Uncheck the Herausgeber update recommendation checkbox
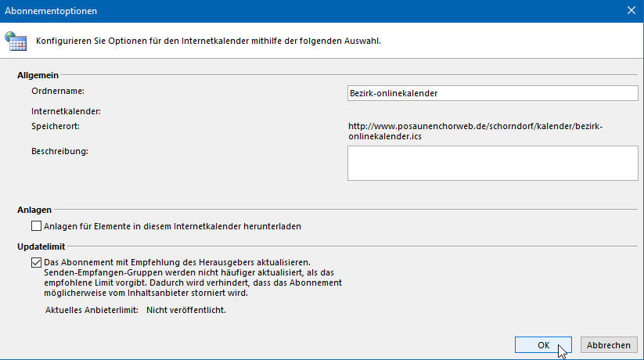The width and height of the screenshot is (644, 360). coord(36,262)
